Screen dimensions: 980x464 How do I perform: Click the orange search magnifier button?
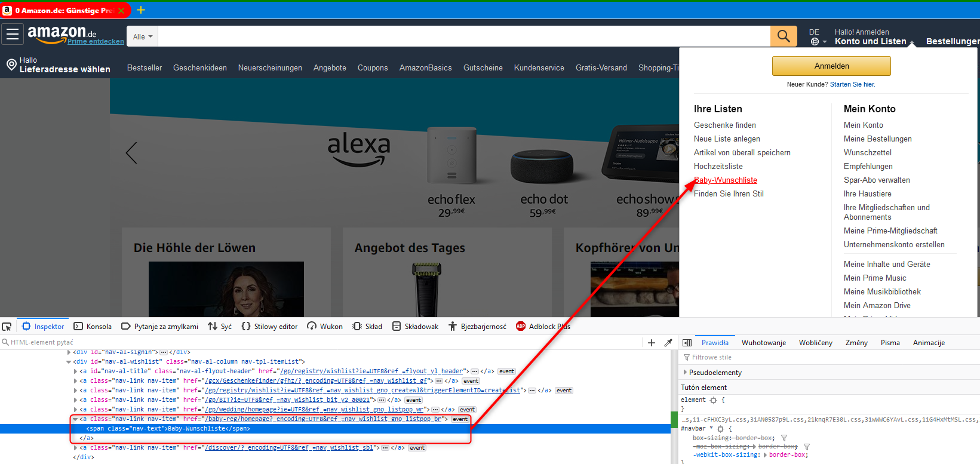click(x=784, y=36)
